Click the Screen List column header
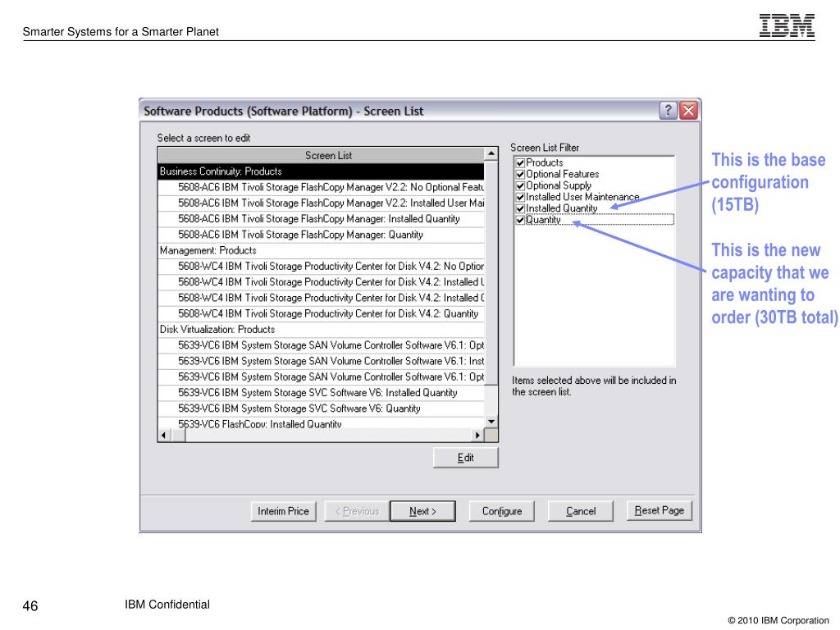 [x=321, y=155]
